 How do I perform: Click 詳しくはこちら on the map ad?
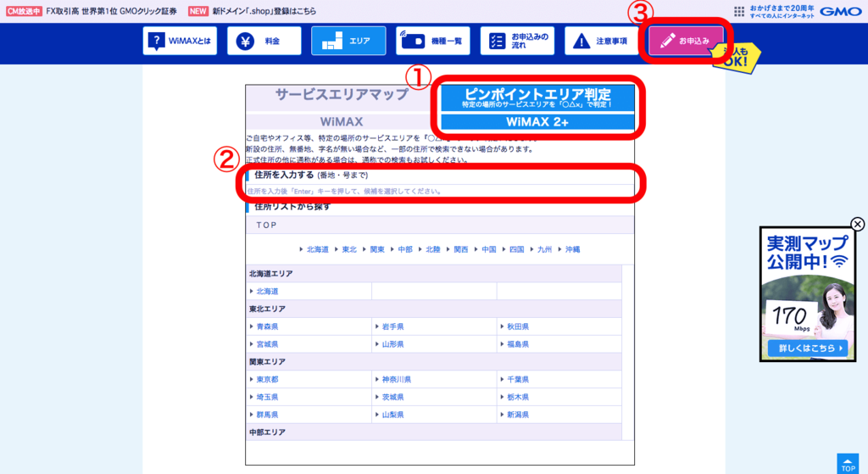pyautogui.click(x=808, y=349)
